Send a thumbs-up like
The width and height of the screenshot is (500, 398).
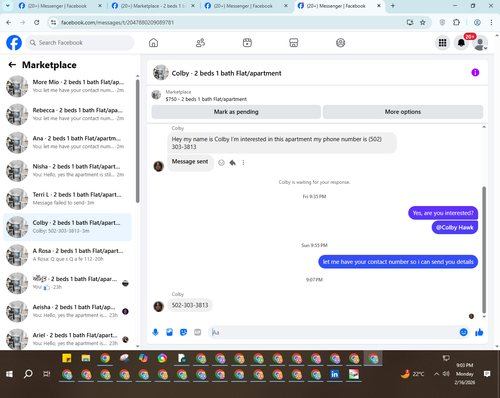pos(479,332)
